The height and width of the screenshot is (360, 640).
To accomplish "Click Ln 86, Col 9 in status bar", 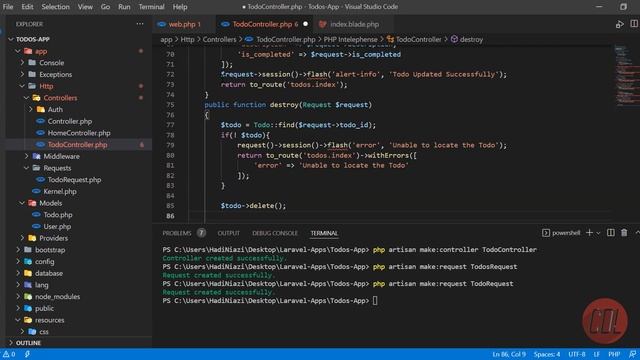I will pyautogui.click(x=509, y=354).
